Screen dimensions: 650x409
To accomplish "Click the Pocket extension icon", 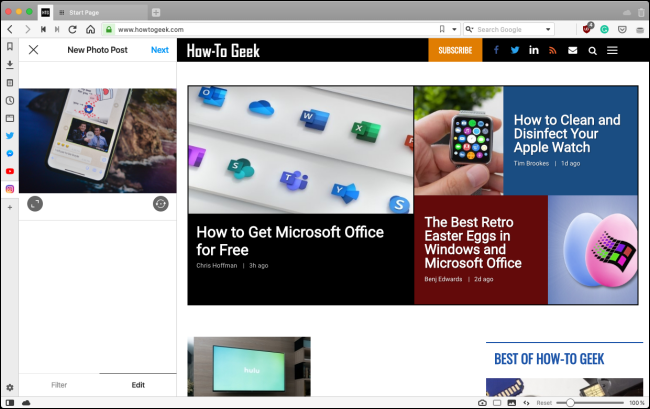I will click(622, 29).
